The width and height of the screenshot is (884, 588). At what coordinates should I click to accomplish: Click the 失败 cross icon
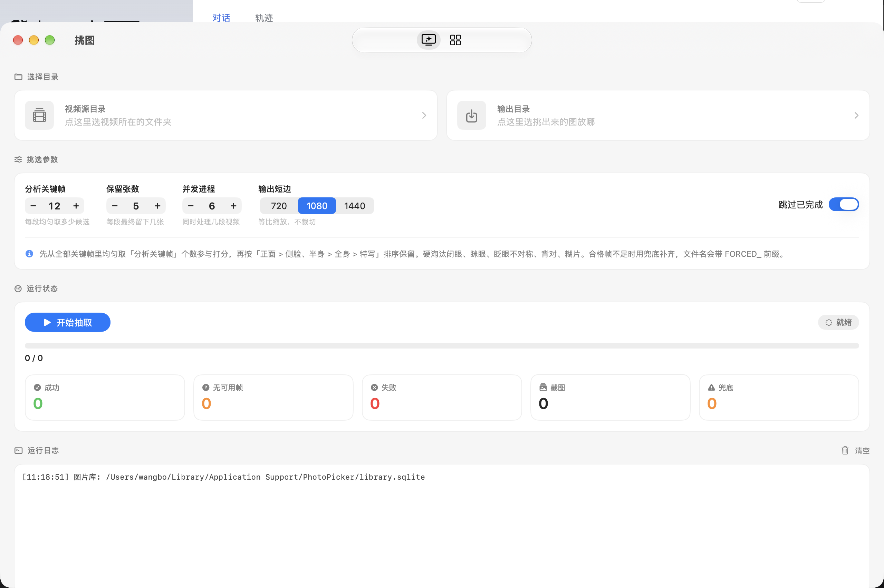(x=374, y=388)
